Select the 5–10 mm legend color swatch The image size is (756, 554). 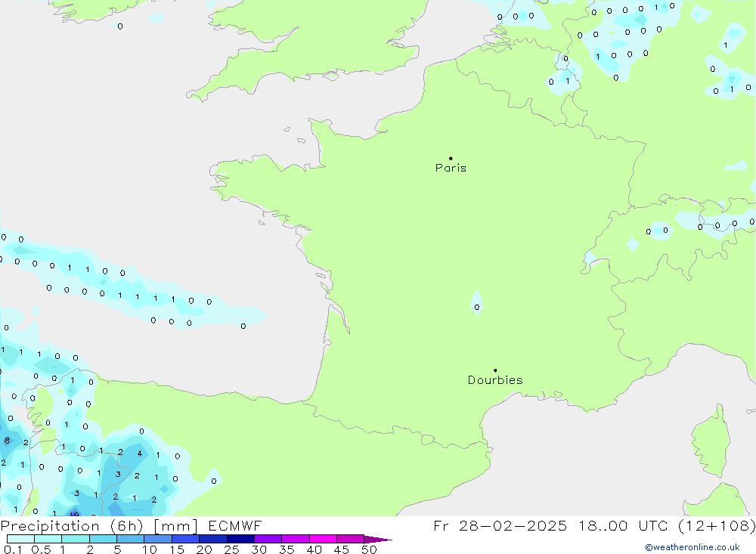tap(131, 539)
